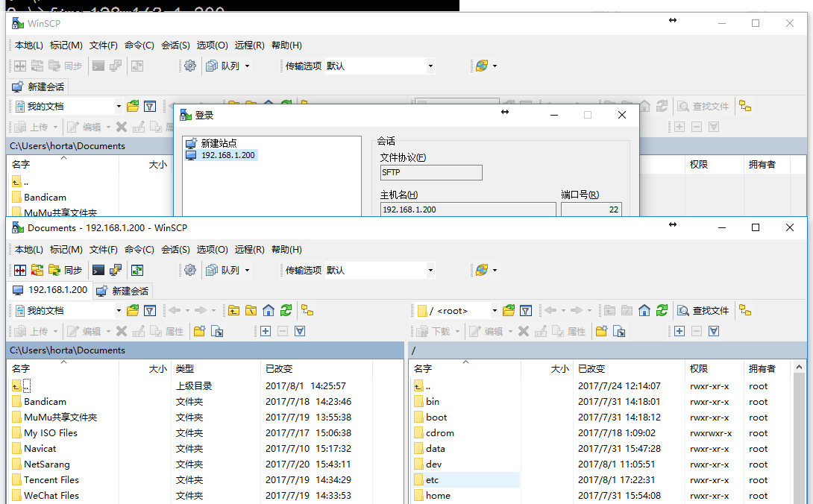Refresh the remote panel listing
Image resolution: width=813 pixels, height=504 pixels.
pyautogui.click(x=662, y=311)
